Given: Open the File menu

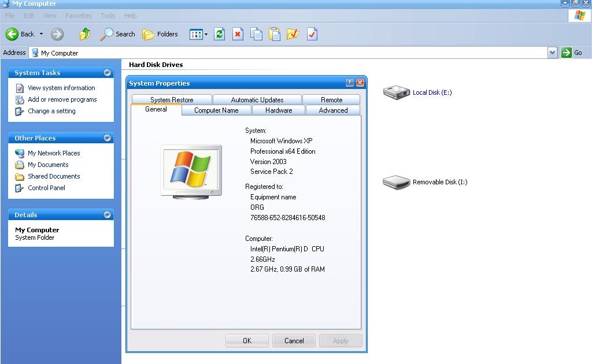Looking at the screenshot, I should (x=10, y=16).
